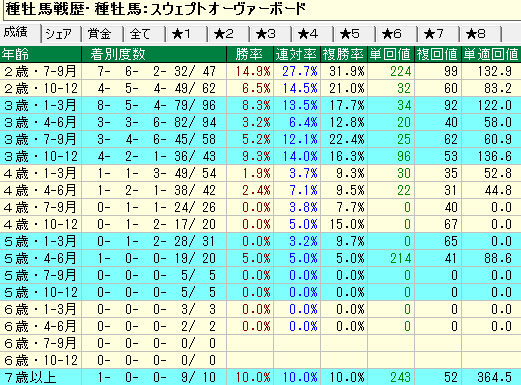Viewport: 521px width, 385px height.
Task: Select the 5歳・10-12 row label
Action: point(41,292)
